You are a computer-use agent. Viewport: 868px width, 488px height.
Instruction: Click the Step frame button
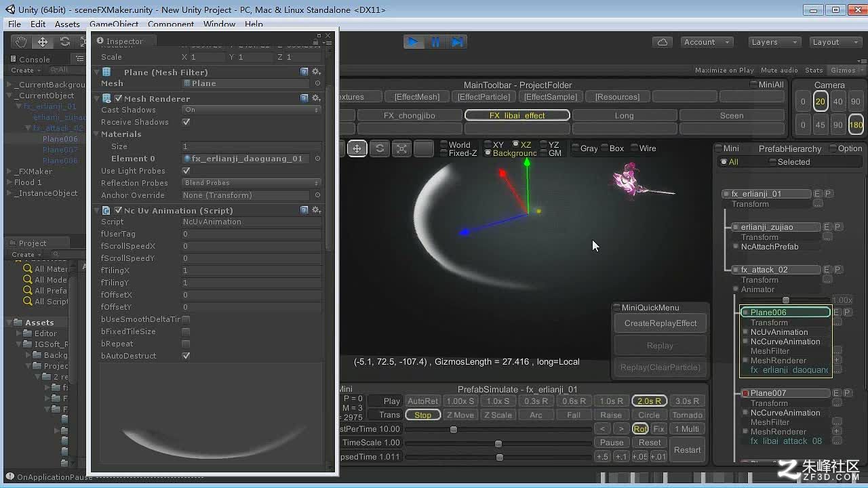pos(457,42)
